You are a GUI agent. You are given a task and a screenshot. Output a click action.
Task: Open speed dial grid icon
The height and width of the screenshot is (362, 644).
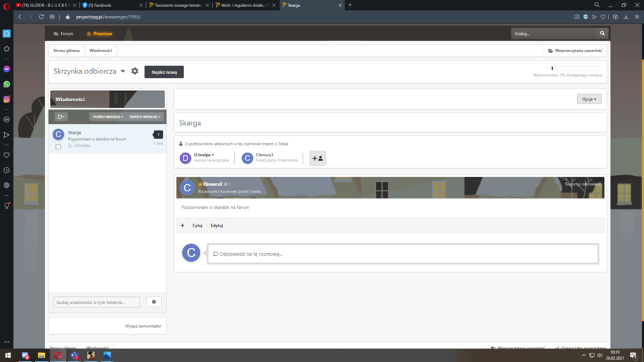pyautogui.click(x=52, y=17)
